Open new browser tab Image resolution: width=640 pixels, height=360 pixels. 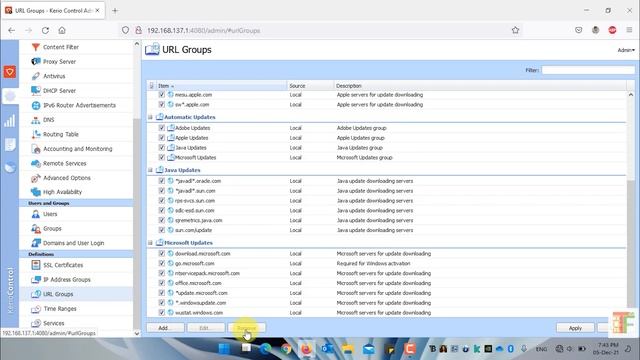115,11
